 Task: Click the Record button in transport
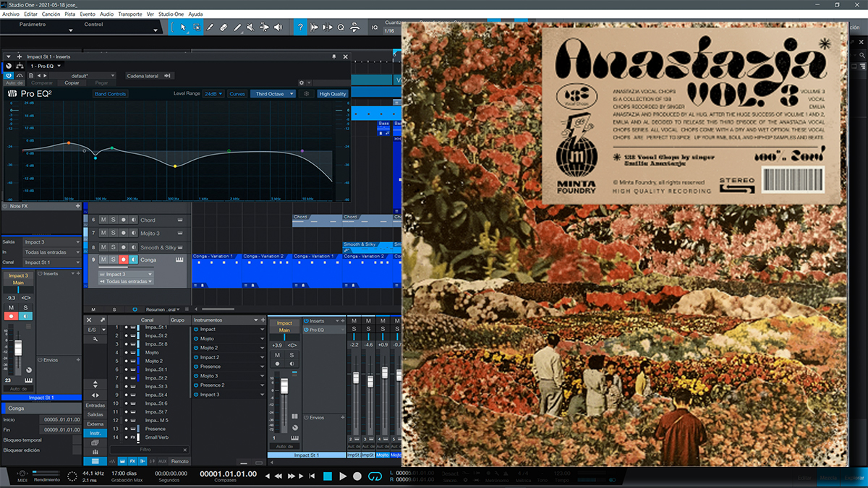click(357, 476)
